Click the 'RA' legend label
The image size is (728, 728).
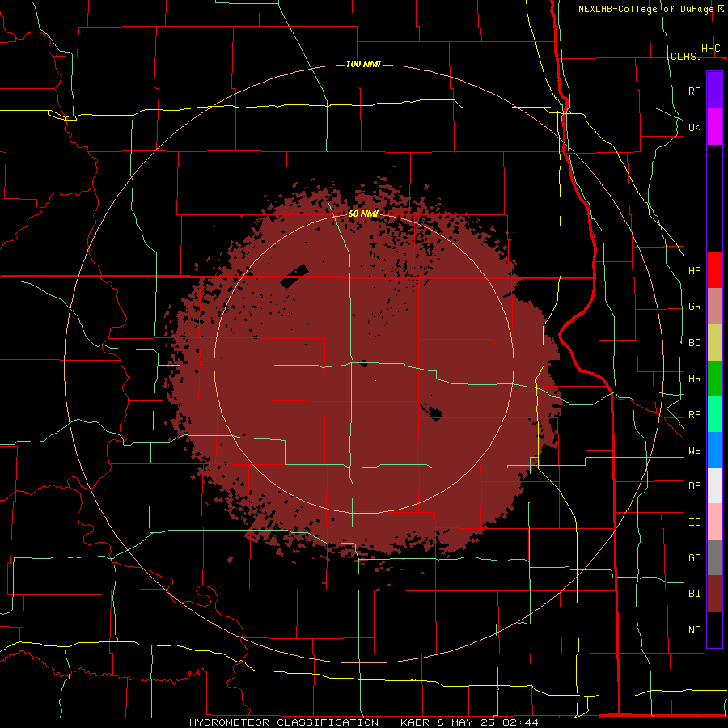pos(695,415)
